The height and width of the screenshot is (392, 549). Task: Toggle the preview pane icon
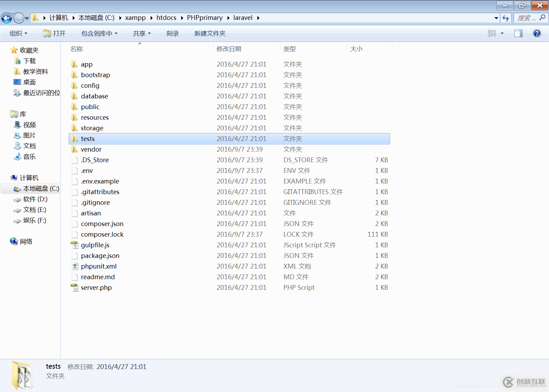point(518,33)
